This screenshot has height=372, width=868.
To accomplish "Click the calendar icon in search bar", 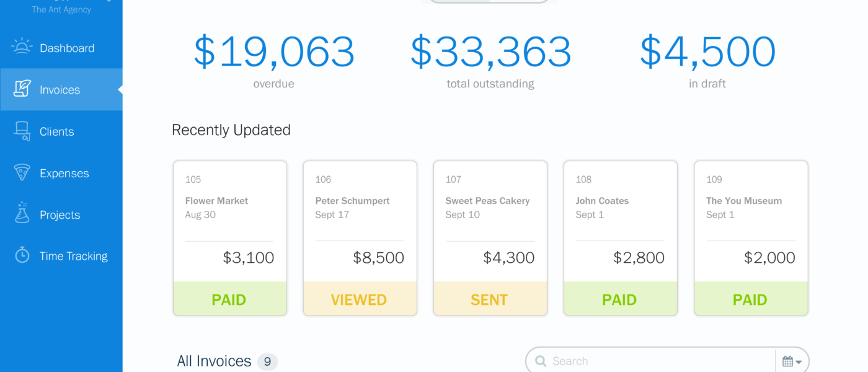I will coord(787,361).
